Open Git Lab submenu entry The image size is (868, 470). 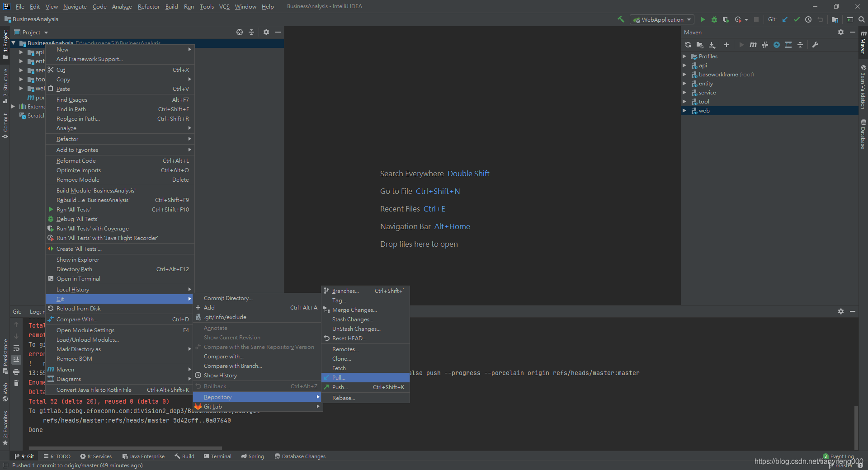pyautogui.click(x=257, y=406)
